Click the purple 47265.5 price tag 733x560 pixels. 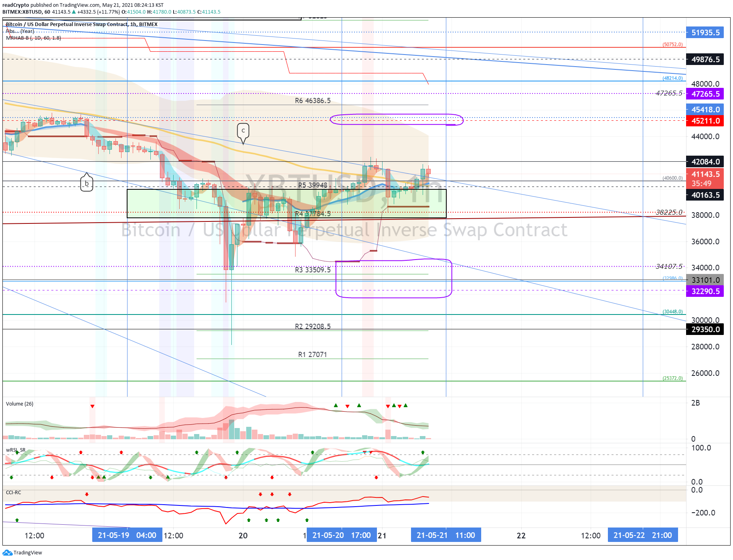click(705, 94)
